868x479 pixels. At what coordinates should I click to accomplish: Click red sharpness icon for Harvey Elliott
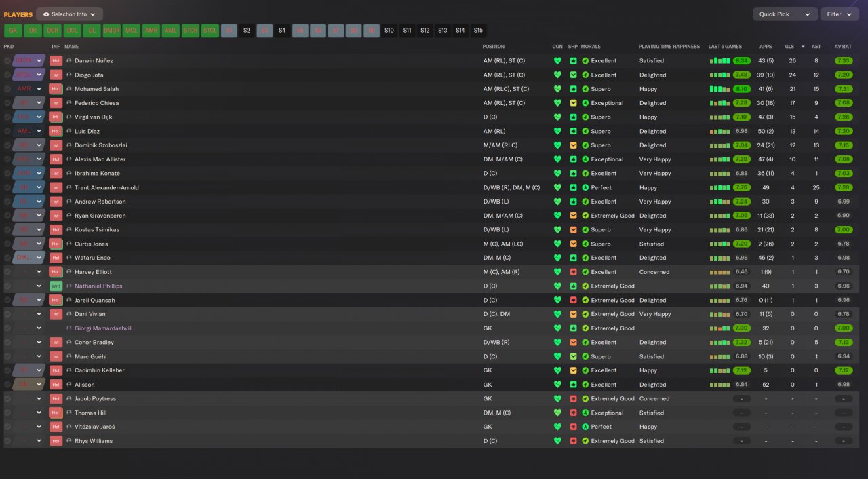pyautogui.click(x=573, y=272)
